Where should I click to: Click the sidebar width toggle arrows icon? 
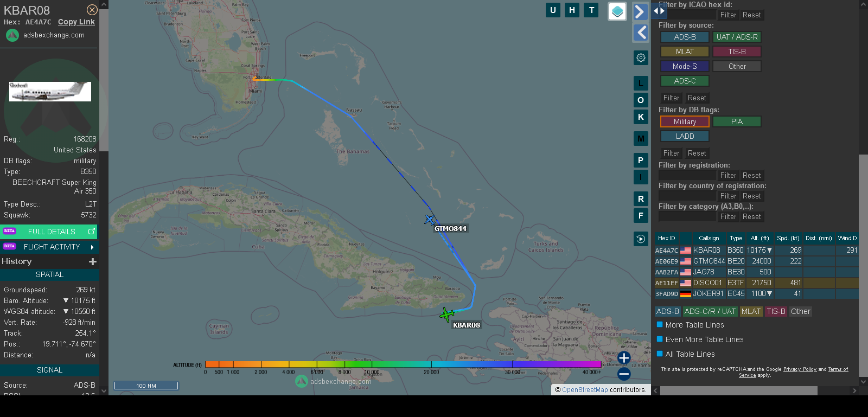[659, 11]
